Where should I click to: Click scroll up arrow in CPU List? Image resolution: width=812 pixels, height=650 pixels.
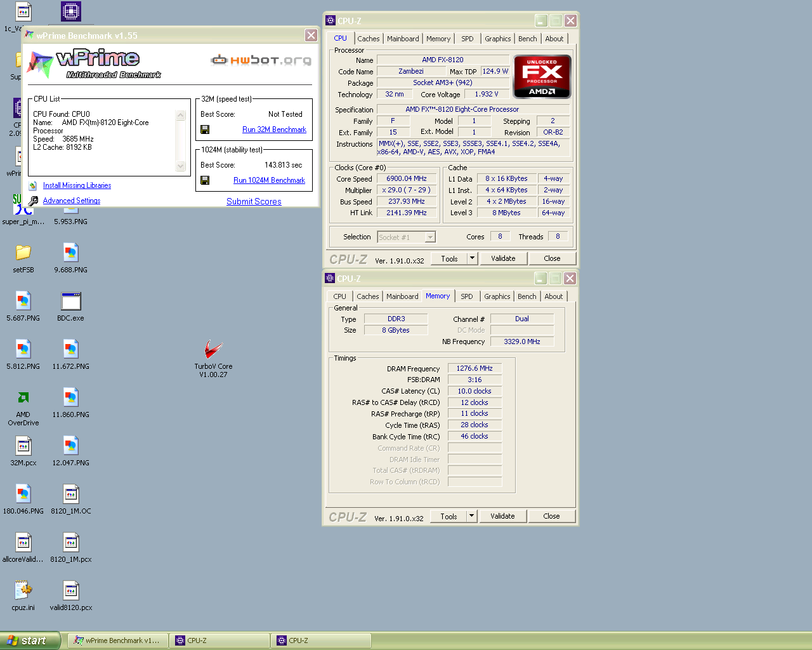[181, 116]
